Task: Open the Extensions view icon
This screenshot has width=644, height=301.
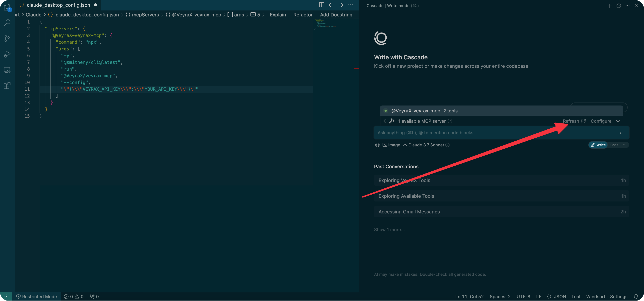Action: (7, 86)
